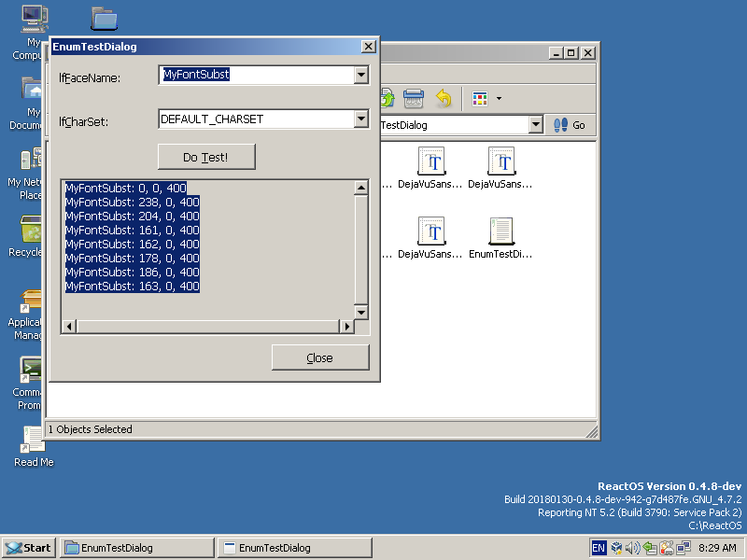The image size is (747, 560).
Task: Open the Start menu
Action: [x=28, y=548]
